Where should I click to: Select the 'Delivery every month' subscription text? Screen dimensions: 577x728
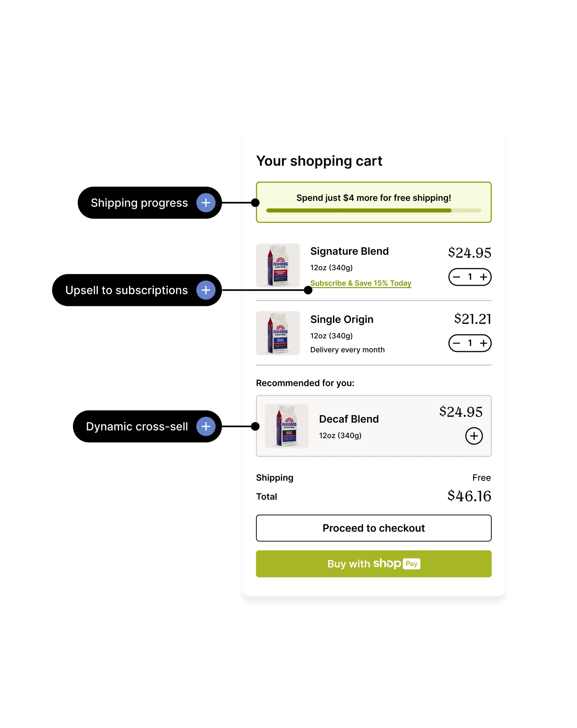click(x=347, y=350)
